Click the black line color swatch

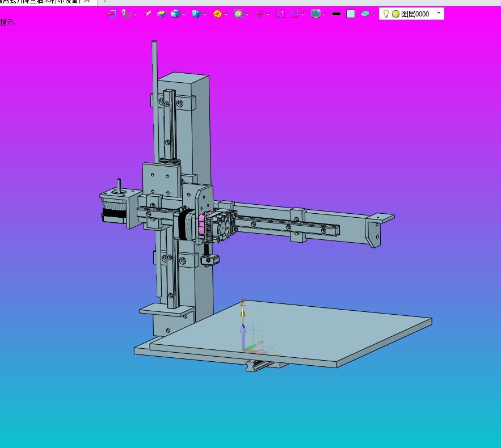coord(336,14)
